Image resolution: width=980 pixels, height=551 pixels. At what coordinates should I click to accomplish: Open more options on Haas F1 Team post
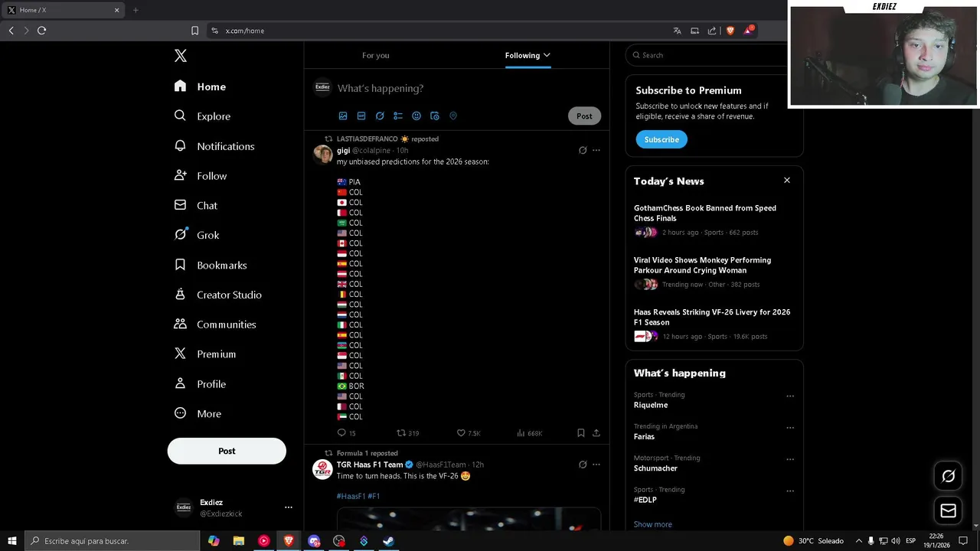tap(596, 465)
